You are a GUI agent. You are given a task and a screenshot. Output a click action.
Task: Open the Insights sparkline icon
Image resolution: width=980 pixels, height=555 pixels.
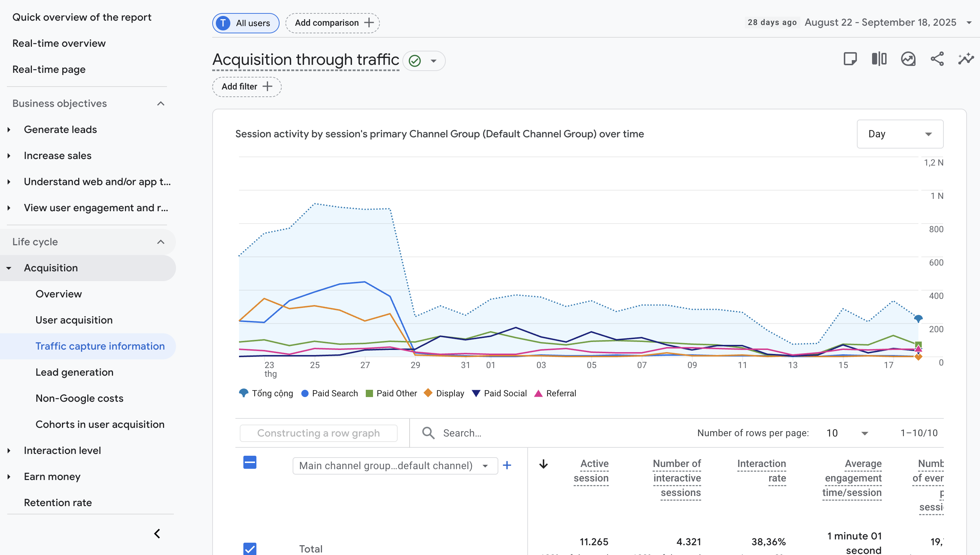(966, 59)
